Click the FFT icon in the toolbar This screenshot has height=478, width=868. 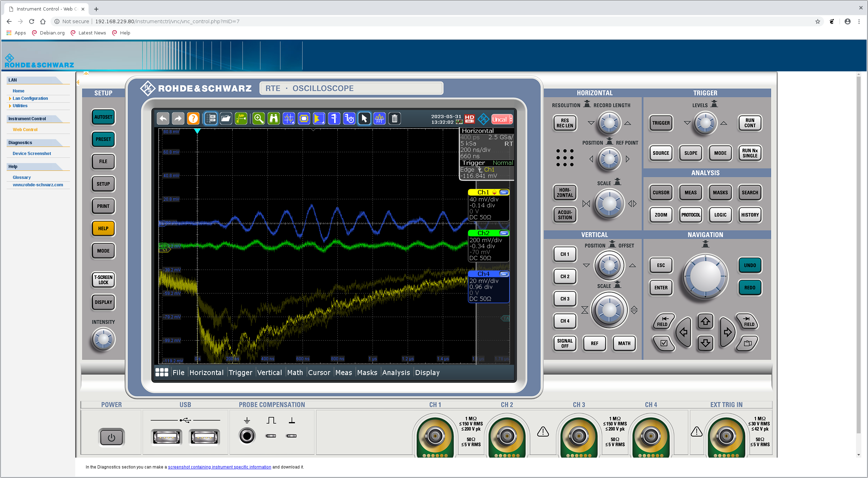(379, 119)
